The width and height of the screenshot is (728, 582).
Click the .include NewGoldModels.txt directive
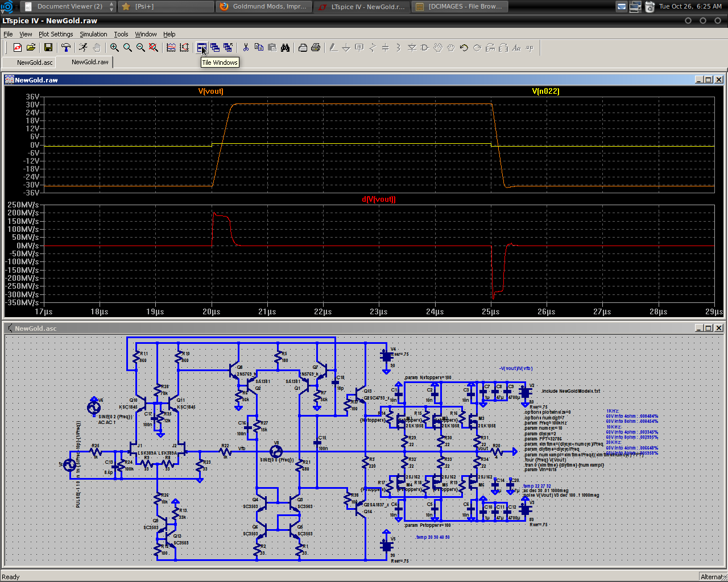tap(570, 391)
